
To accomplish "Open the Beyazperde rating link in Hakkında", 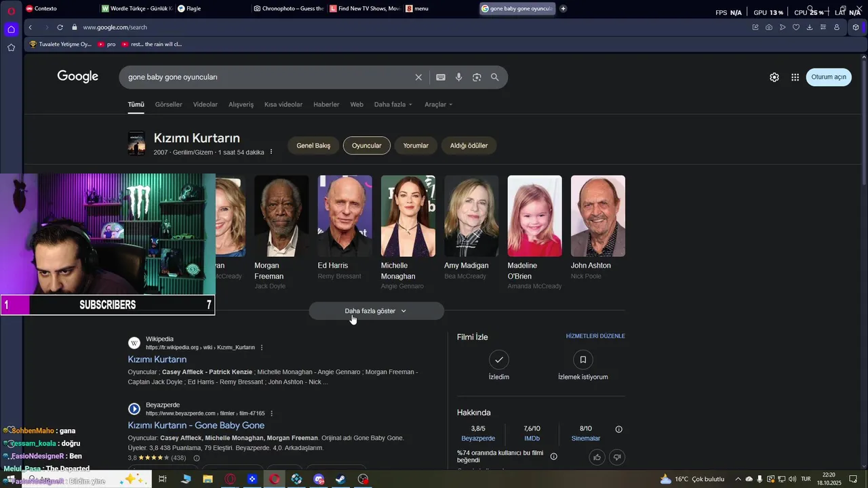I will point(478,439).
